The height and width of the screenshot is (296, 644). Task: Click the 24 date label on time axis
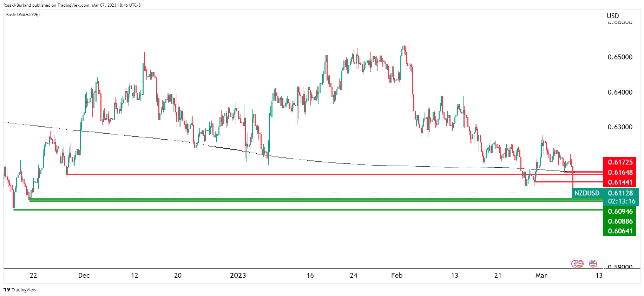click(x=354, y=275)
